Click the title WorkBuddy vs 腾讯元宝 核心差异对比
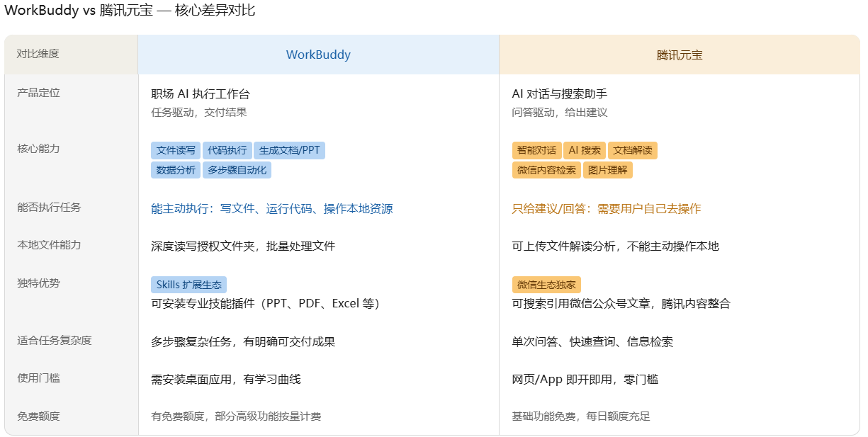 pos(130,11)
